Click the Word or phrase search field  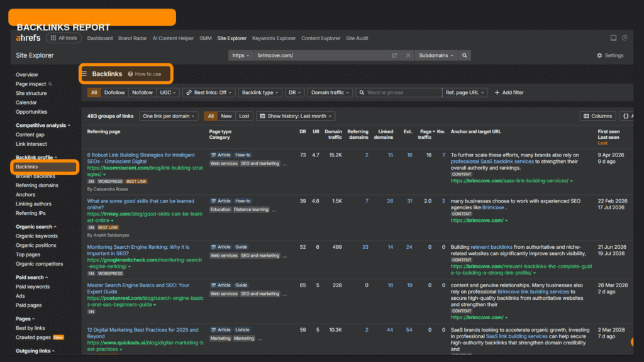pos(399,93)
